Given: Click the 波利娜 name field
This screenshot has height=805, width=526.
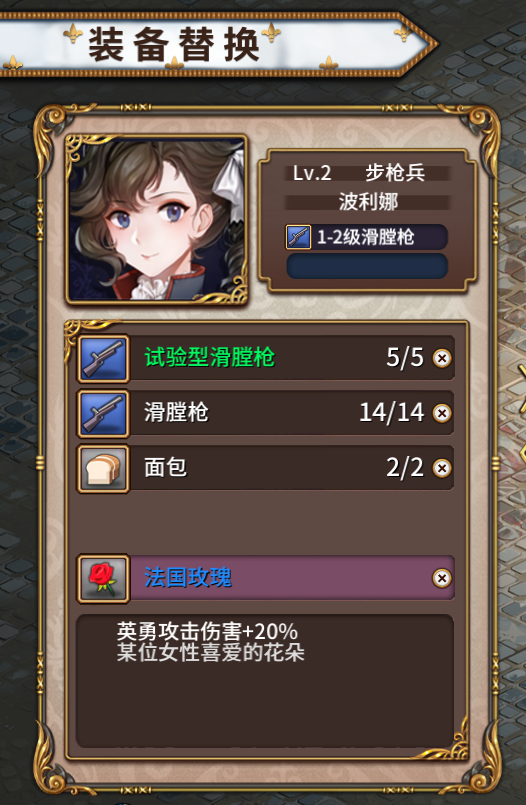Looking at the screenshot, I should 367,202.
